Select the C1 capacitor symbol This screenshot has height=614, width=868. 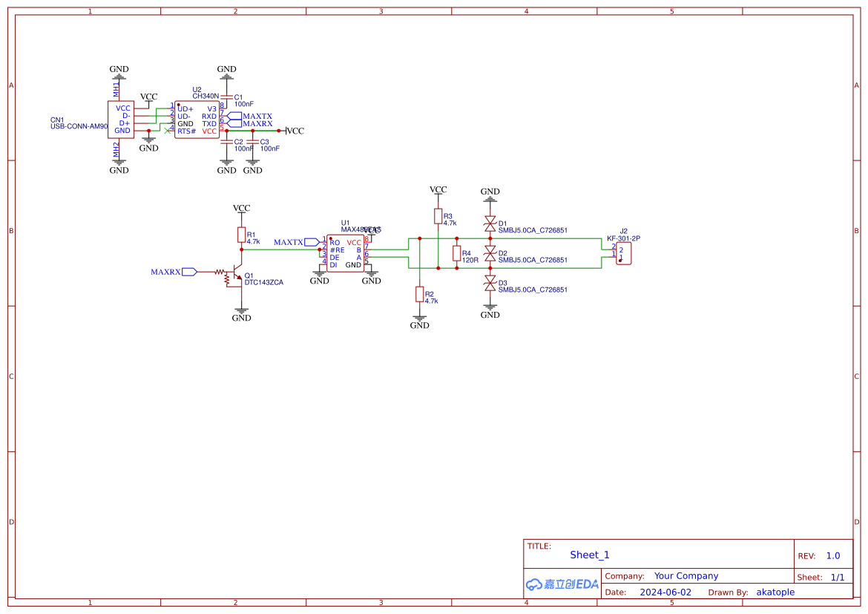click(226, 97)
